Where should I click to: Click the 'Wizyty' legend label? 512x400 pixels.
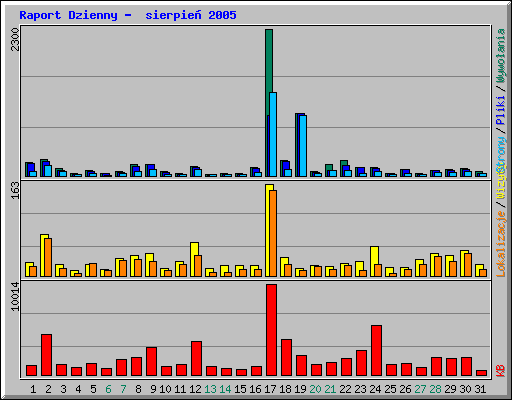tap(501, 182)
